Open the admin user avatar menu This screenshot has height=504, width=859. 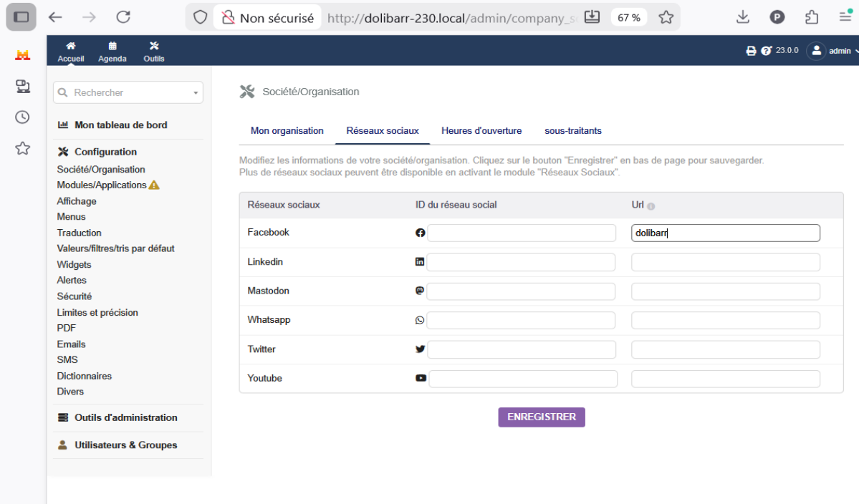pos(816,51)
